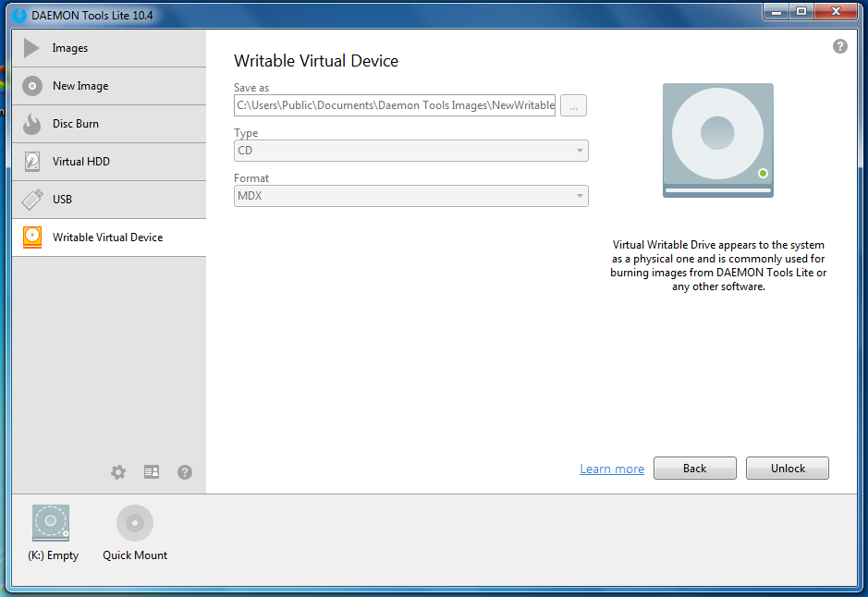Minimize the DAEMON Tools window
The height and width of the screenshot is (597, 868).
776,12
